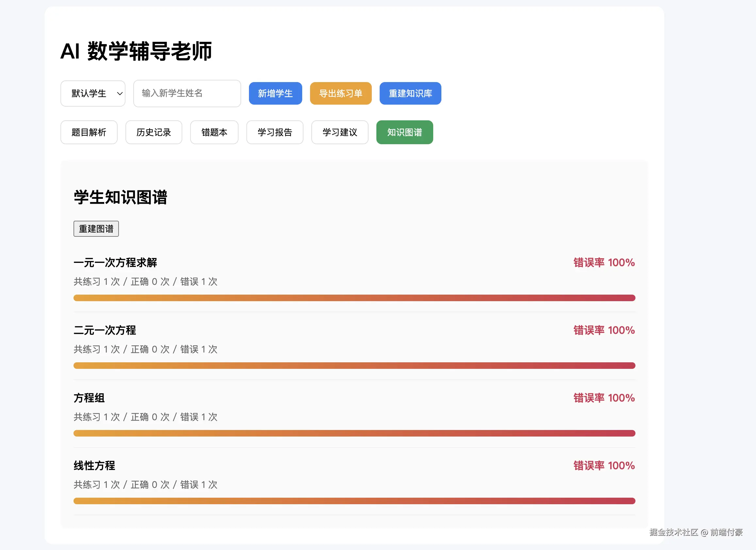This screenshot has width=756, height=550.
Task: Click the 输入新学生姓名 input field
Action: (187, 94)
